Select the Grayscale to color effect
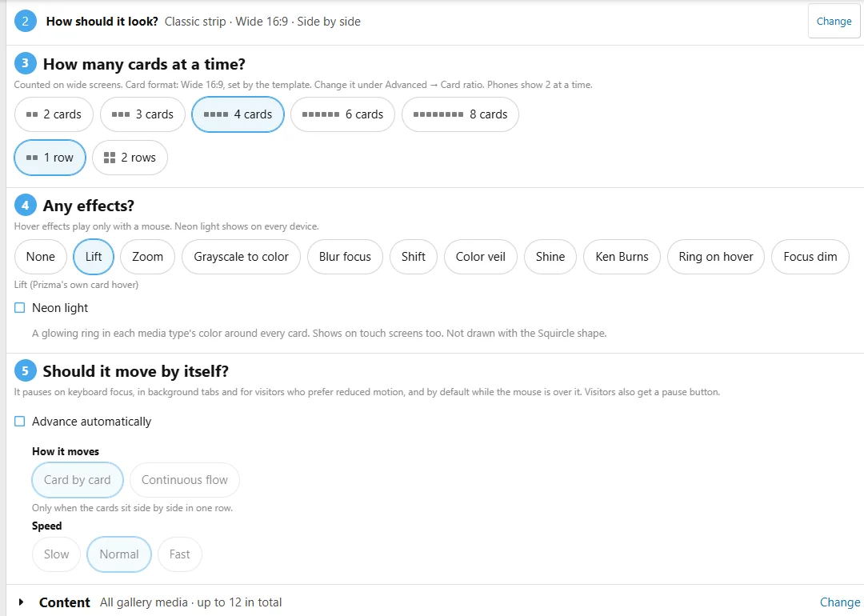 (x=242, y=257)
